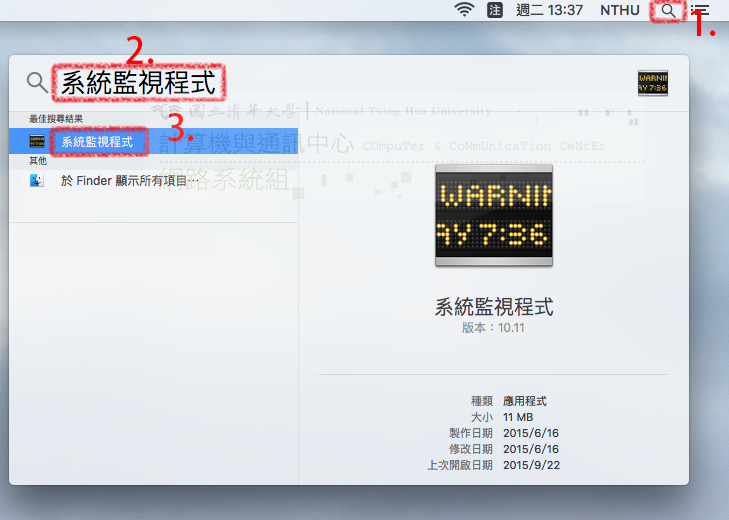Open Notification Center list icon
729x520 pixels.
click(x=701, y=10)
